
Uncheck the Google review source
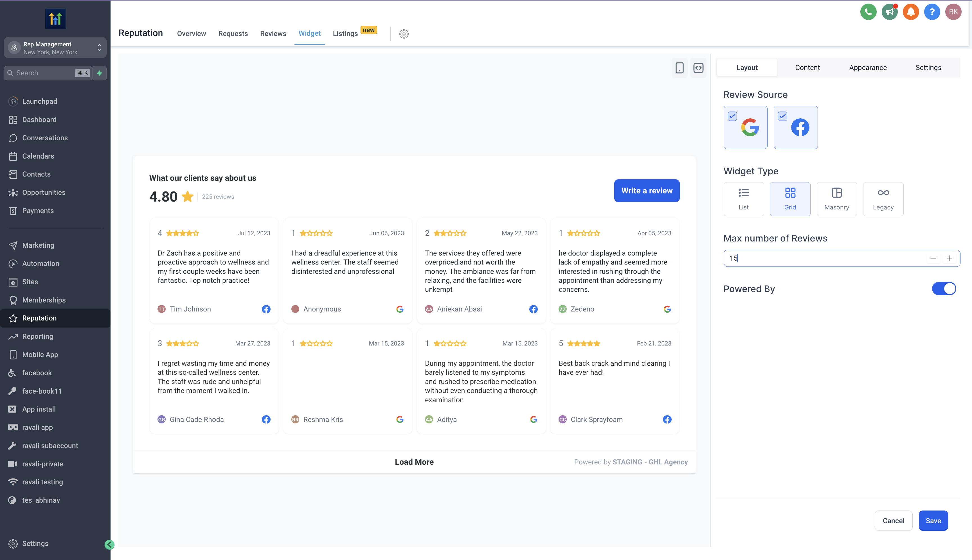[x=732, y=116]
